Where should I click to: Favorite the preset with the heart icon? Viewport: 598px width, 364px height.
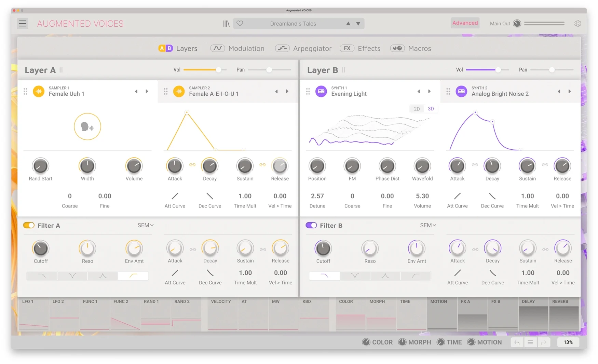tap(240, 24)
